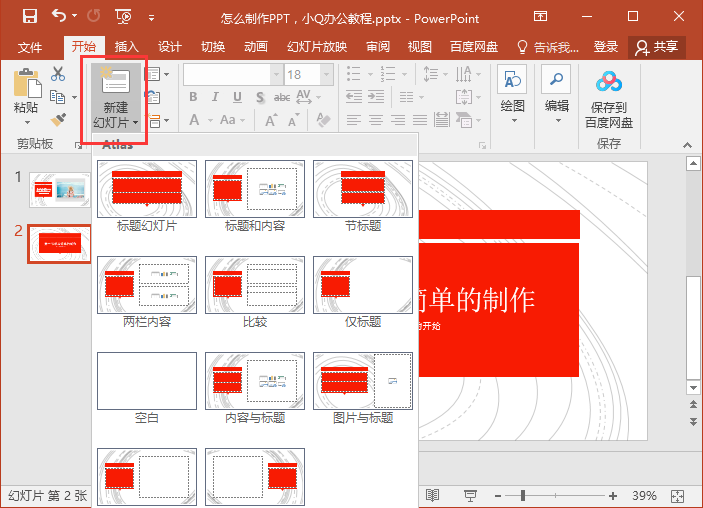Expand the 新建幻灯片 dropdown arrow
Screen dimensions: 703x508
click(x=135, y=122)
